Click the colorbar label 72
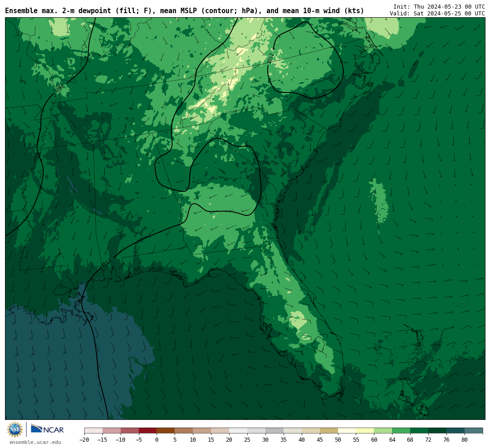Image resolution: width=490 pixels, height=448 pixels. tap(429, 440)
